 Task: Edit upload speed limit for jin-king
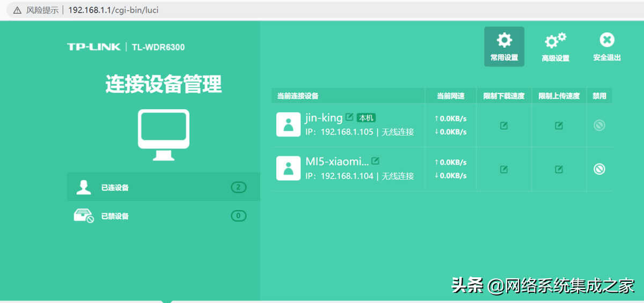tap(559, 125)
